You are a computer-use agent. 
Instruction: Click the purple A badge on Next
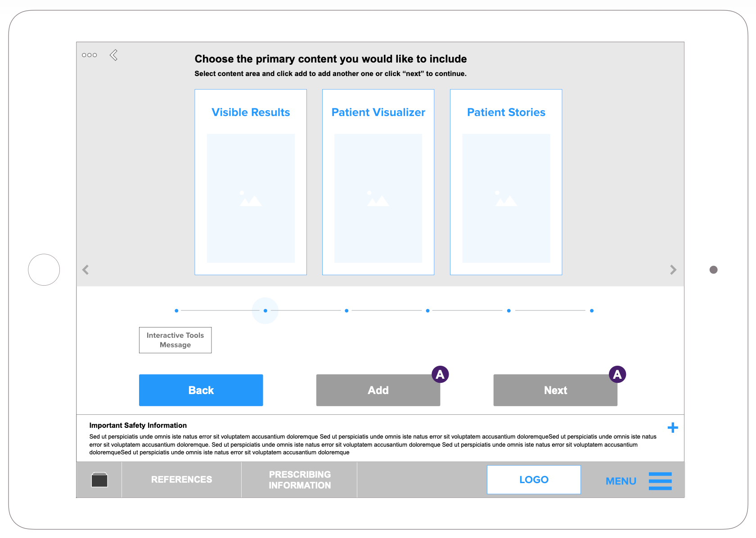[617, 374]
